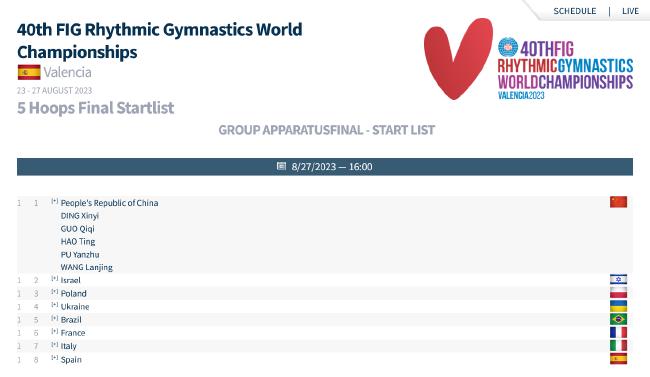Click the Valencia 2023 heart logo

pyautogui.click(x=458, y=58)
